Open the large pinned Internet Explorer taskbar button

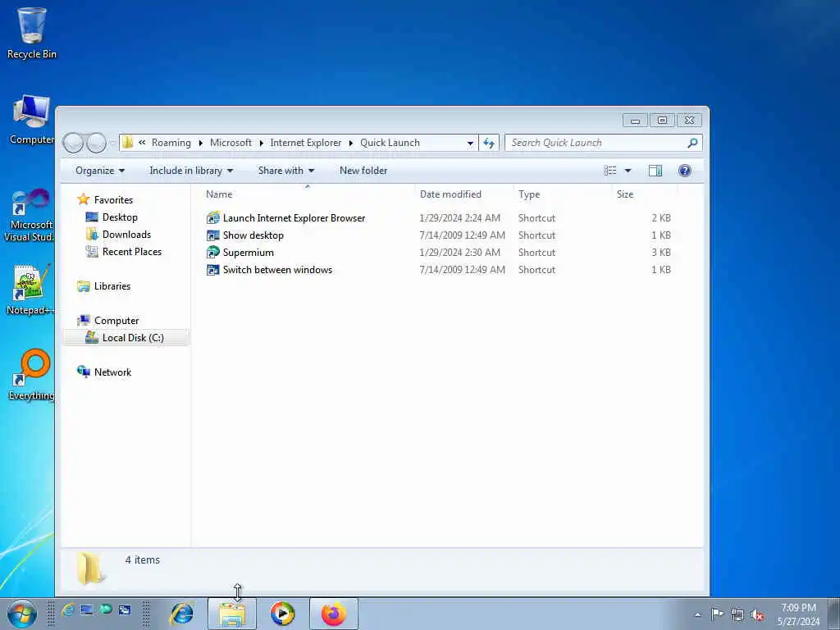pos(181,614)
